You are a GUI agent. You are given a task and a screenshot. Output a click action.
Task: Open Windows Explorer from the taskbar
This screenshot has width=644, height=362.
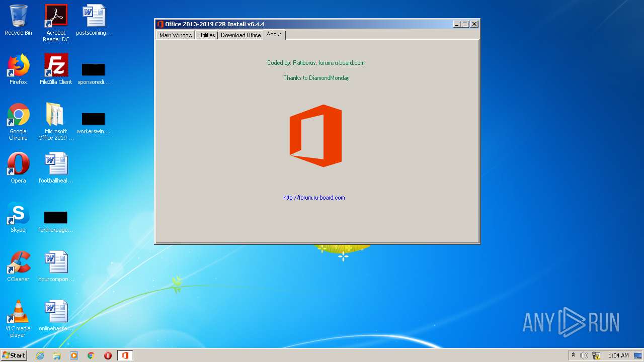tap(57, 355)
